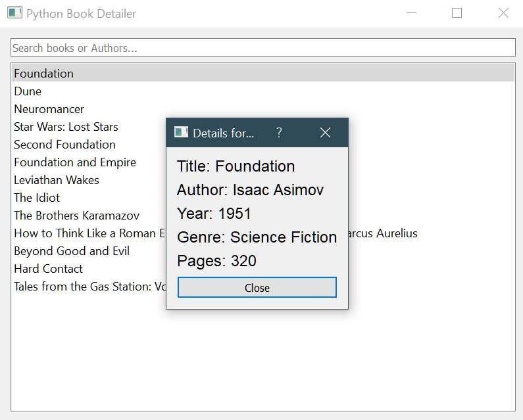Select Second Foundation in the list
The width and height of the screenshot is (523, 420).
pos(64,145)
